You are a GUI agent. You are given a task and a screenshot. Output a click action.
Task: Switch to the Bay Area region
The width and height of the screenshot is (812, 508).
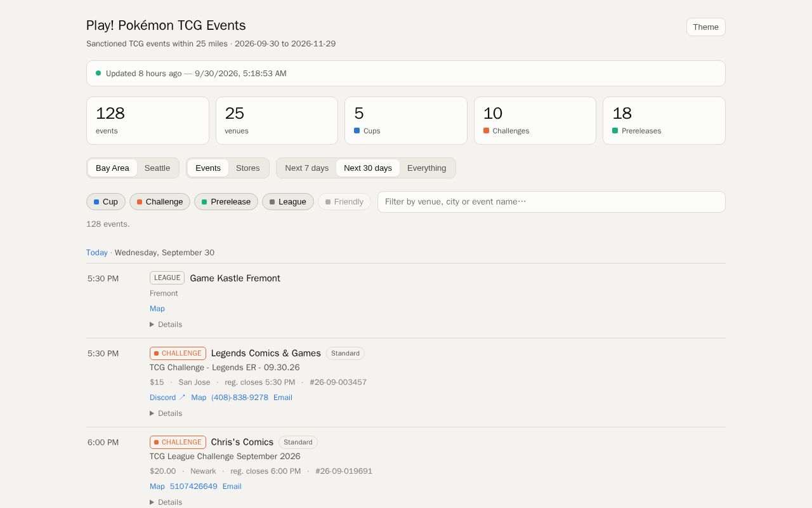(112, 168)
